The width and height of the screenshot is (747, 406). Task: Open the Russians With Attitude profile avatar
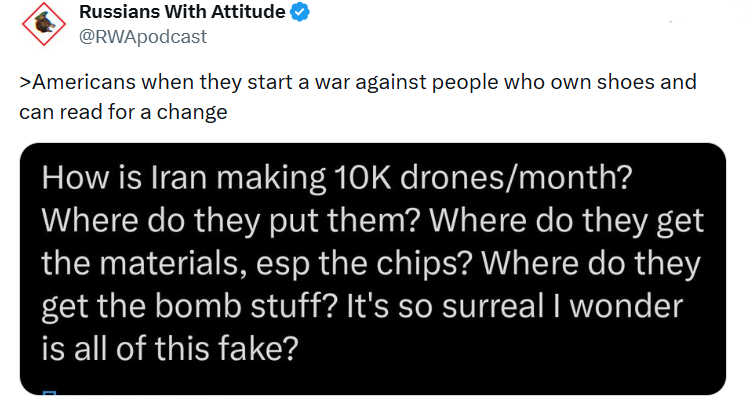point(44,24)
